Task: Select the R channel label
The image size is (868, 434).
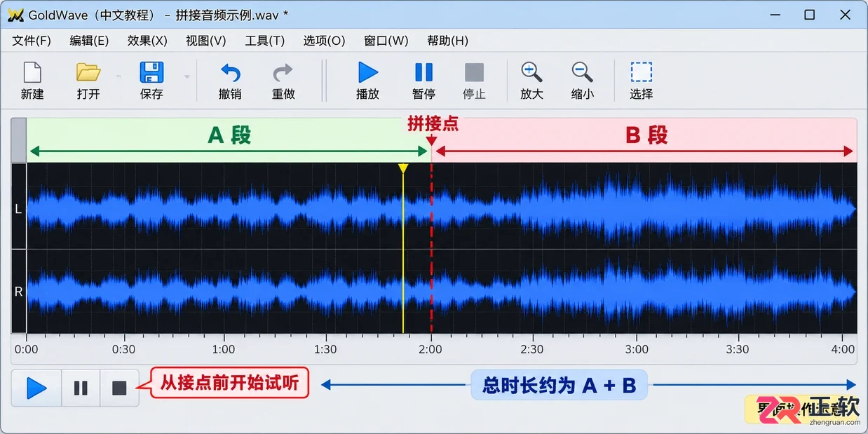Action: pos(18,292)
